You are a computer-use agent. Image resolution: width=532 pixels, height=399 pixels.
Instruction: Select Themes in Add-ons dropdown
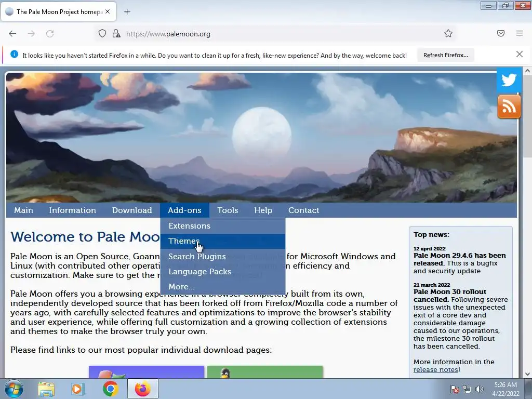222,241
